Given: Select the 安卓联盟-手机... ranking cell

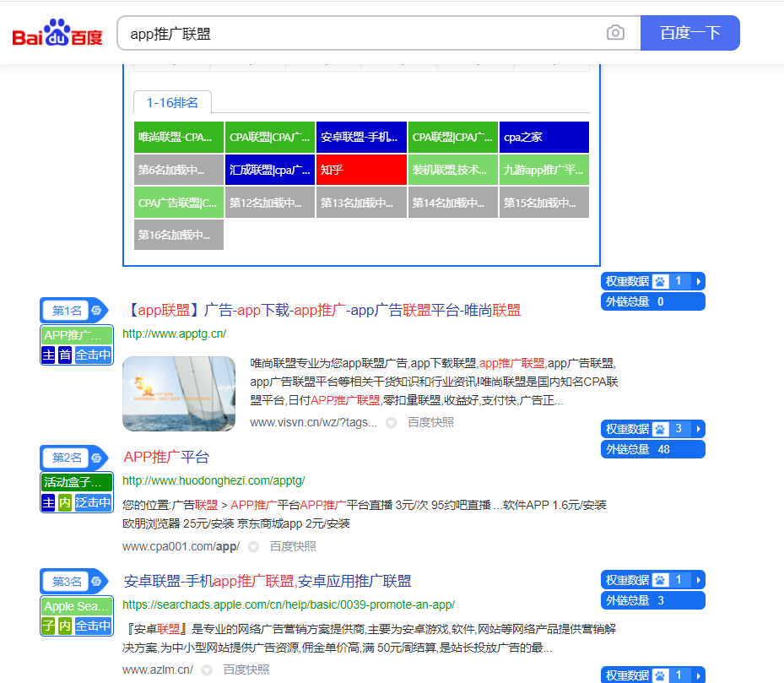Looking at the screenshot, I should pyautogui.click(x=361, y=137).
